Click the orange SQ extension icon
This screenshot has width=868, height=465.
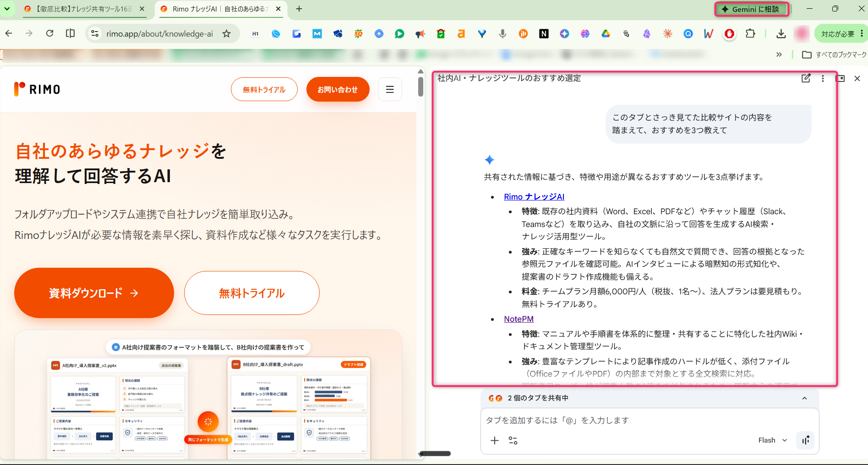pyautogui.click(x=358, y=33)
